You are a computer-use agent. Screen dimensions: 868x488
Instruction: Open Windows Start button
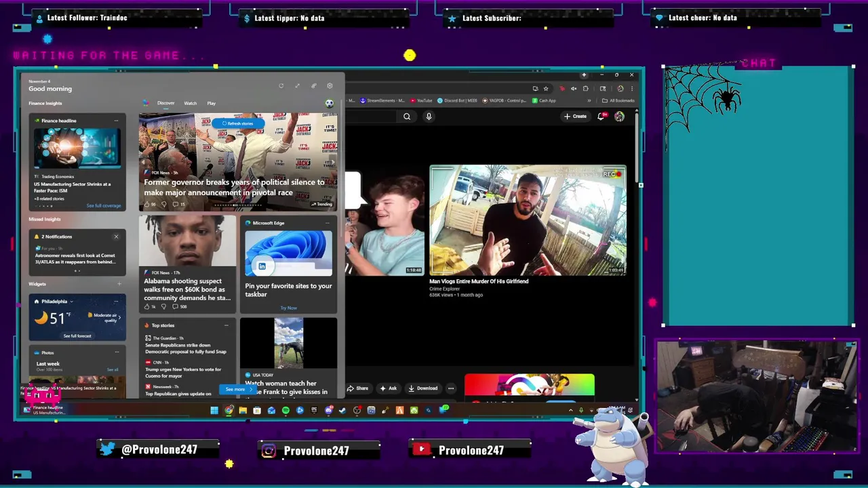(x=214, y=410)
